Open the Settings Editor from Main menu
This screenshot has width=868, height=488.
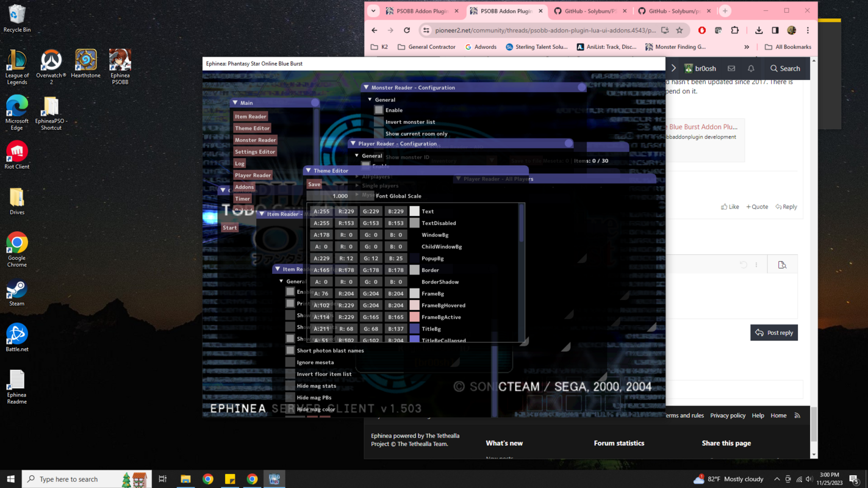(255, 151)
